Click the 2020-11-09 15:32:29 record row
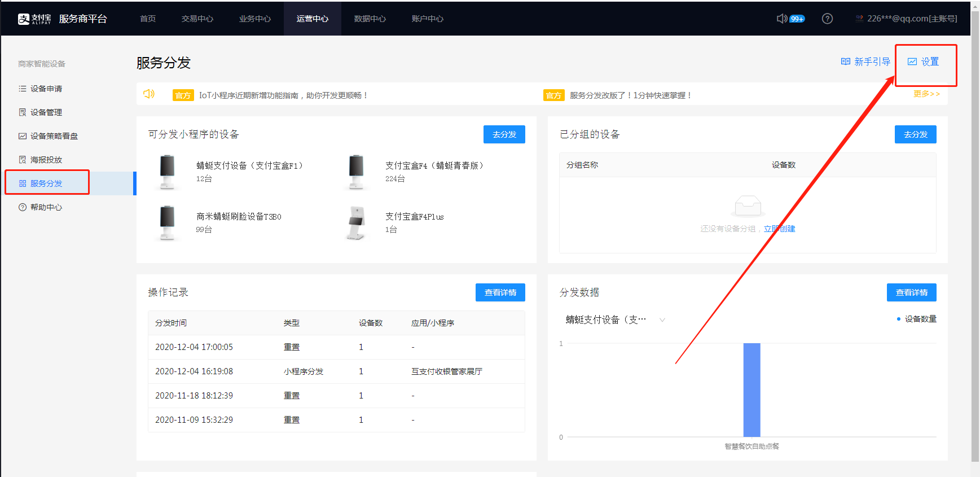Viewport: 980px width, 477px height. point(336,420)
